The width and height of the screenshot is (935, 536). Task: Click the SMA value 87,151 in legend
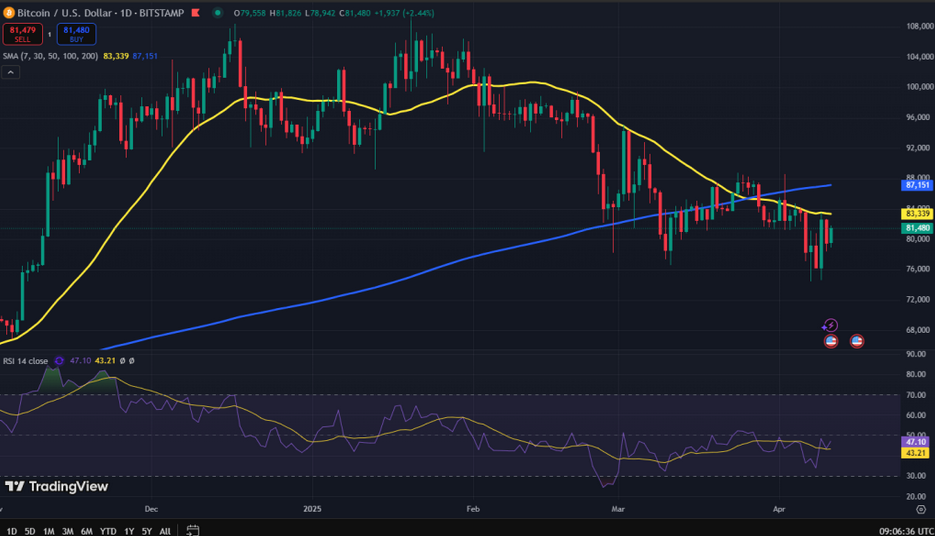point(145,56)
